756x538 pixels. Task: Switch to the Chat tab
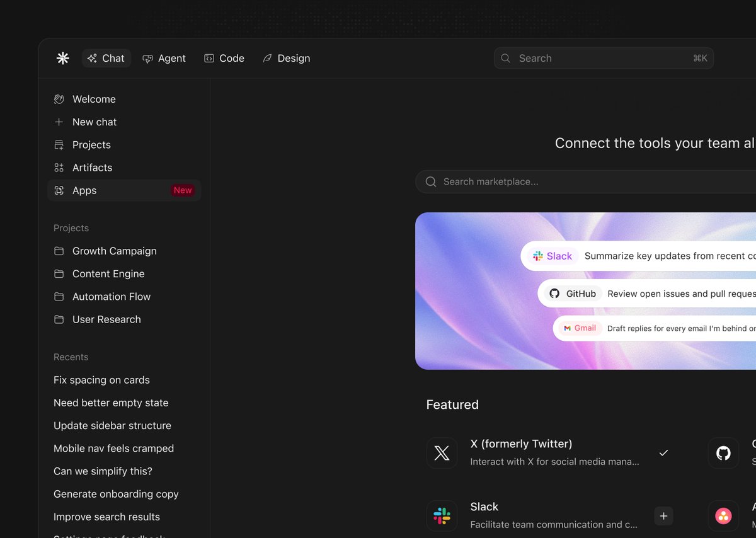[106, 58]
